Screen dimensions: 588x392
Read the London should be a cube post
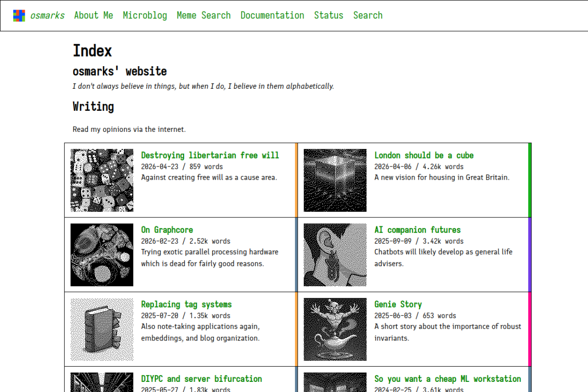point(424,155)
